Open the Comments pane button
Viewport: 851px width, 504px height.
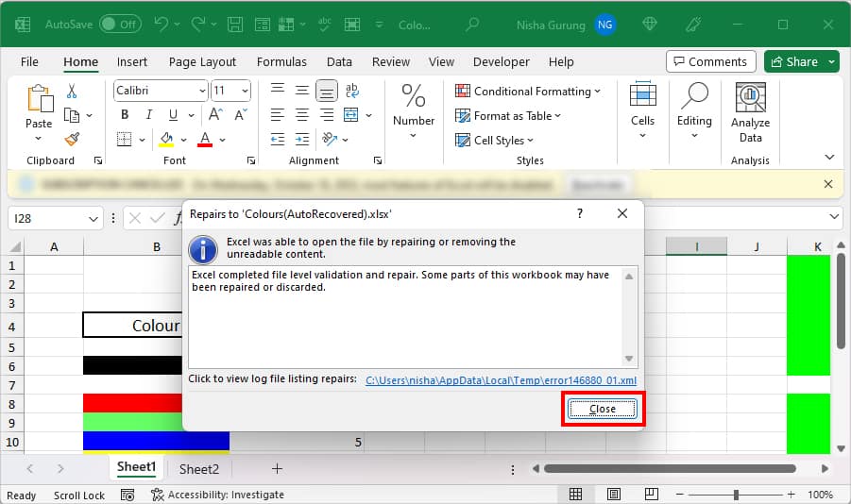[711, 62]
